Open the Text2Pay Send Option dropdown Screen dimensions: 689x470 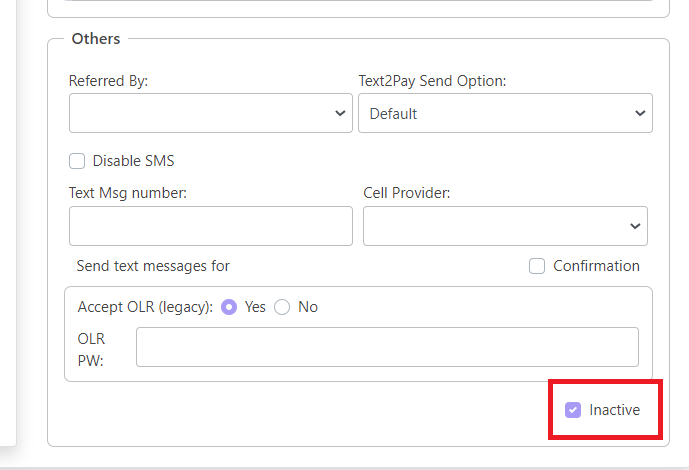pos(505,113)
